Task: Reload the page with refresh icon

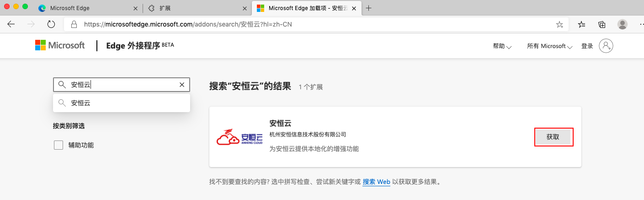Action: 51,24
